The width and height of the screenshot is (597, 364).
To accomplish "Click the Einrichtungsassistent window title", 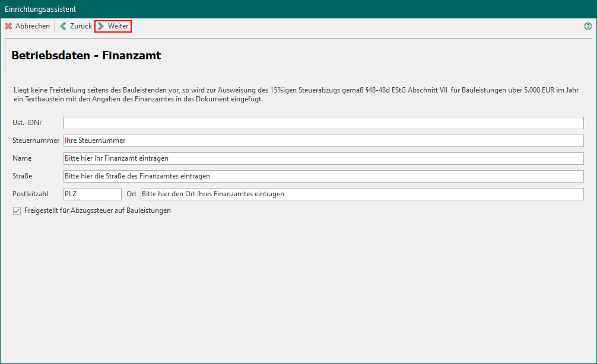I will [x=40, y=9].
